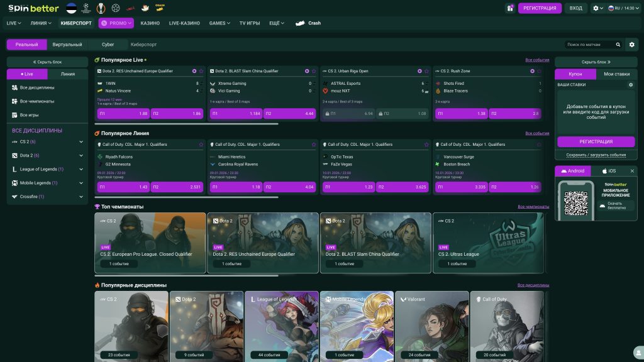Star the CS 2 Rush Zone match
This screenshot has width=644, height=362.
[539, 71]
